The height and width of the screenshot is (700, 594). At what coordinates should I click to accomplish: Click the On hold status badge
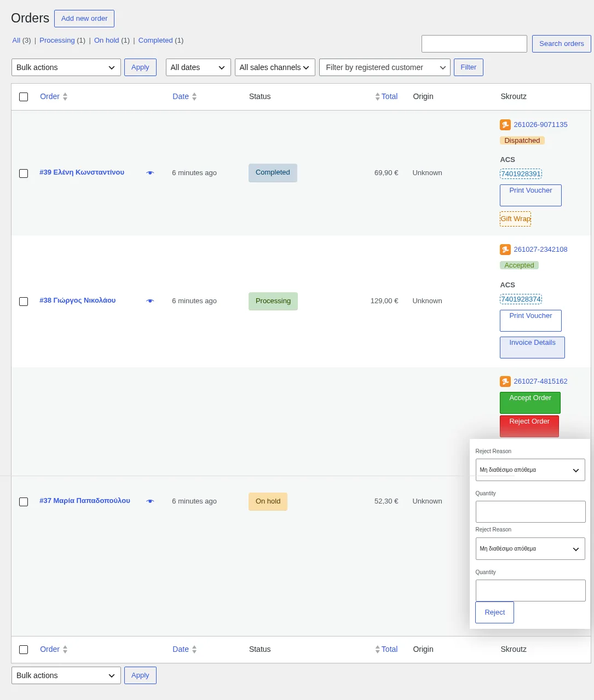(268, 501)
